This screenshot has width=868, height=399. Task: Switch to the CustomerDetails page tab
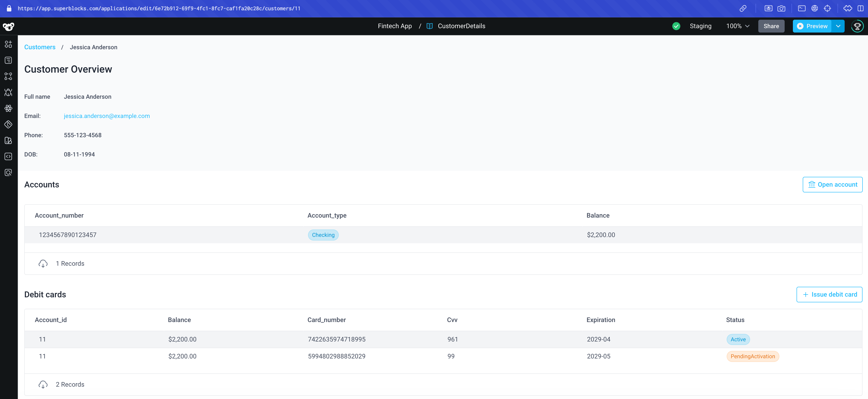pos(461,26)
